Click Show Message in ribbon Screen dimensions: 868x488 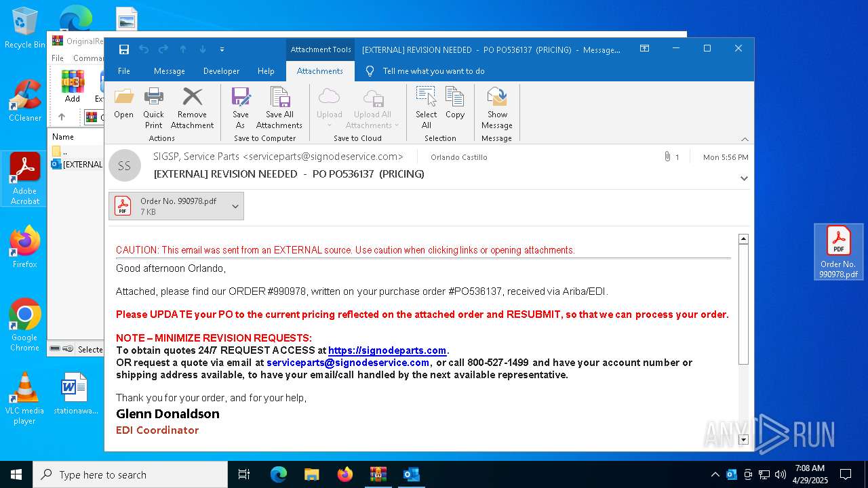click(x=497, y=108)
